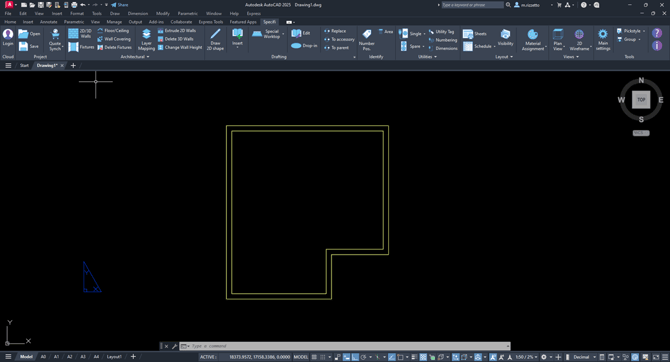Click Utility Tag
Viewport: 670px width, 362px height.
coord(441,32)
